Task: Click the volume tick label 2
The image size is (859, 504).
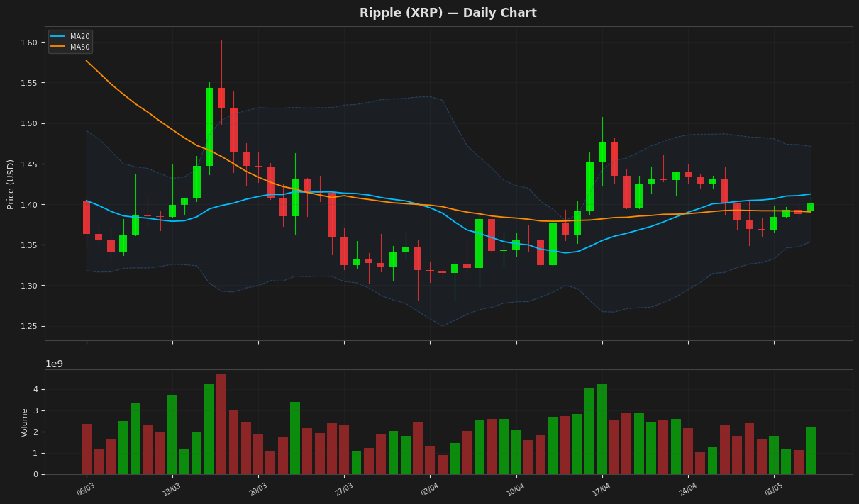Action: pyautogui.click(x=34, y=432)
